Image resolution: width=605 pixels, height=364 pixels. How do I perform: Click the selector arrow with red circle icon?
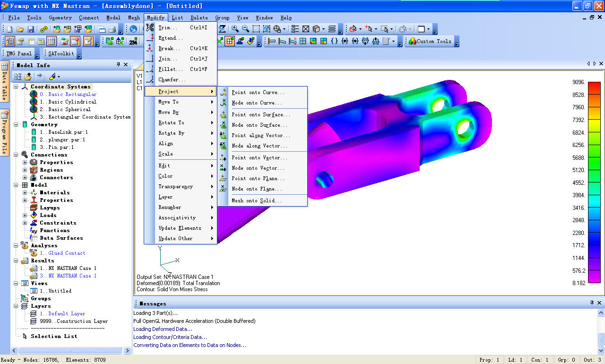pyautogui.click(x=353, y=29)
